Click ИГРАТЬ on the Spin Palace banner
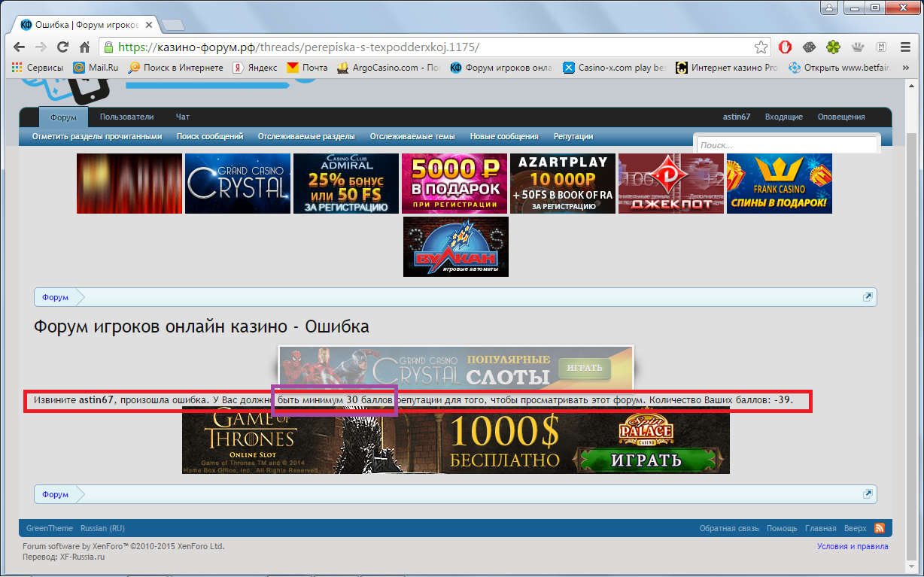Screen dimensions: 924x577 (647, 459)
